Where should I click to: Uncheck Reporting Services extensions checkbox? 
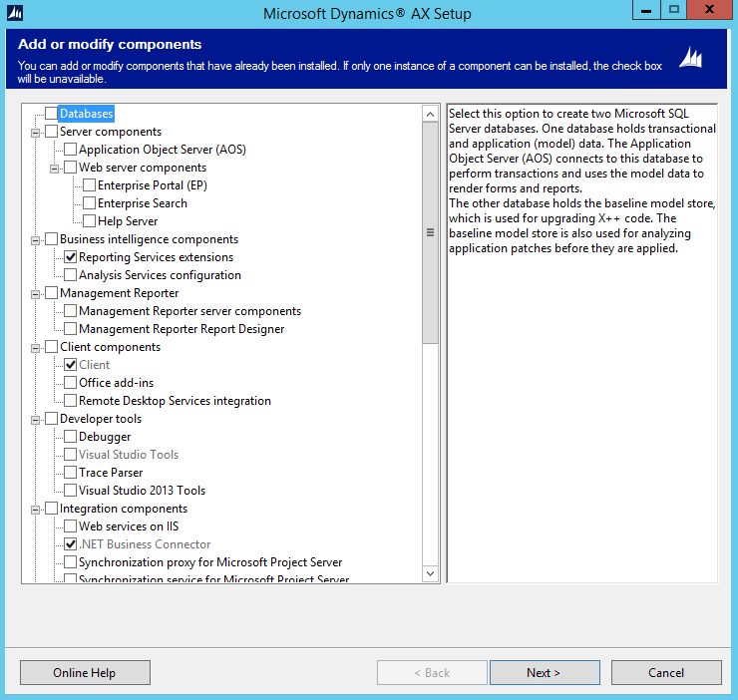tap(70, 256)
